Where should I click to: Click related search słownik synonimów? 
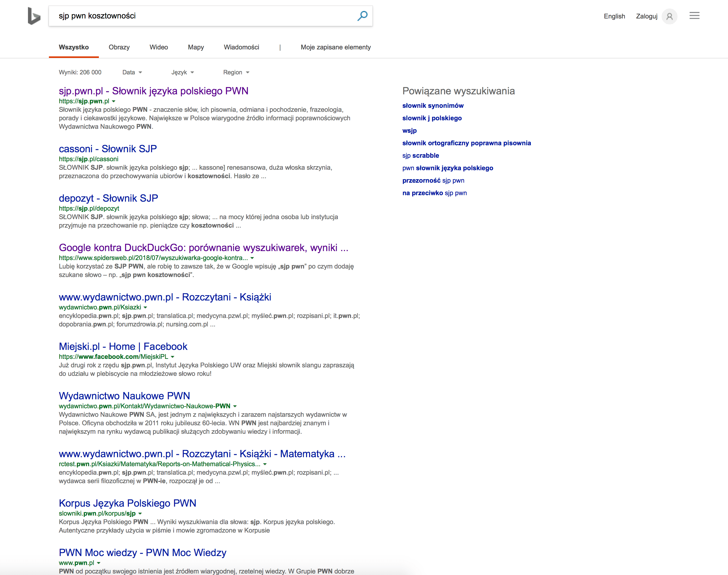(433, 106)
